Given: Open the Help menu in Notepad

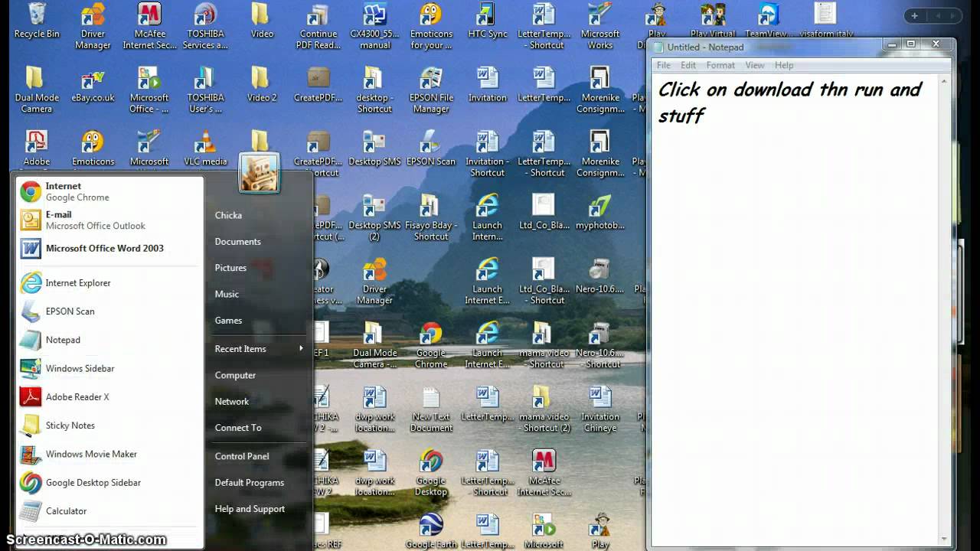Looking at the screenshot, I should (x=784, y=65).
